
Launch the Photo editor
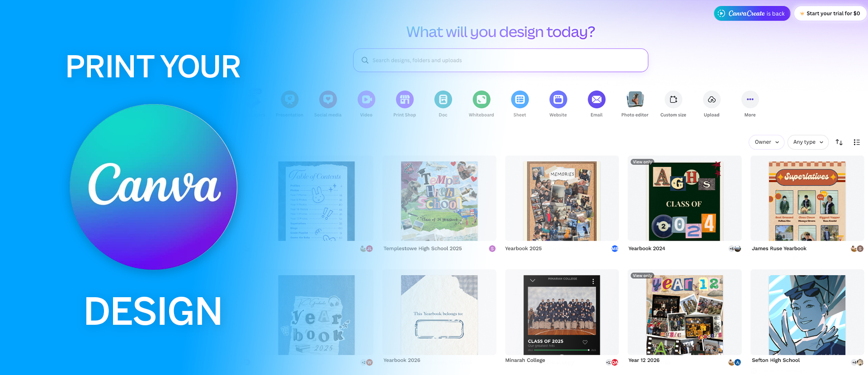[x=635, y=100]
